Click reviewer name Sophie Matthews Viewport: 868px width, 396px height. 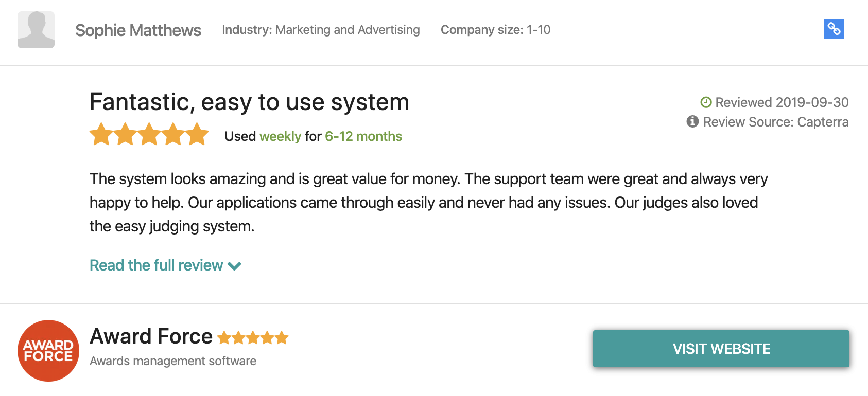click(138, 30)
